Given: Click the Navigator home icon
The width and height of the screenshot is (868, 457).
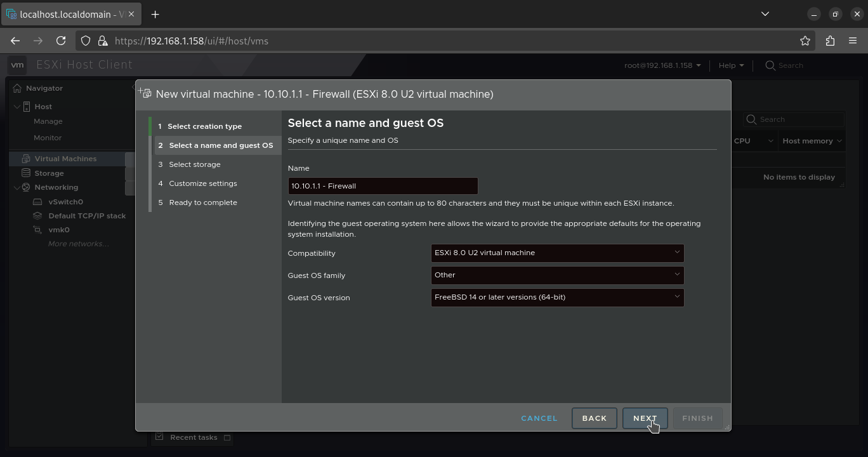Looking at the screenshot, I should coord(17,88).
